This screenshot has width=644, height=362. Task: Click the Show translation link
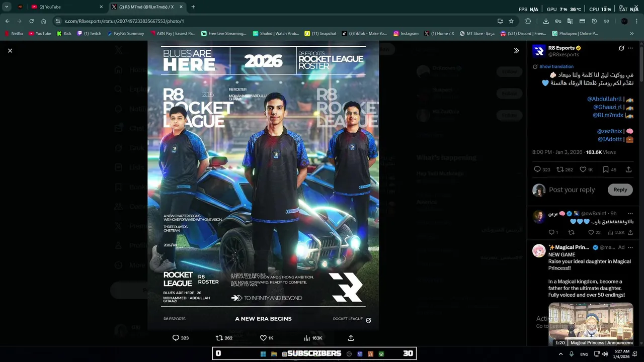(x=556, y=66)
